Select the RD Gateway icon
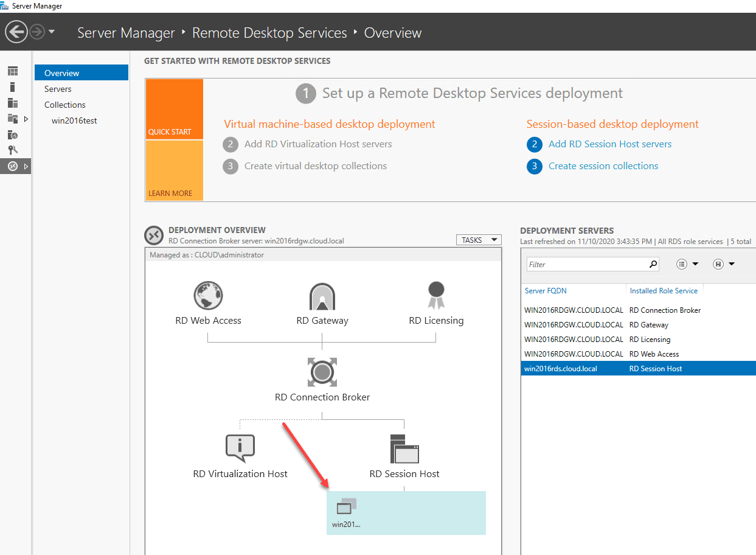Image resolution: width=756 pixels, height=555 pixels. tap(322, 295)
